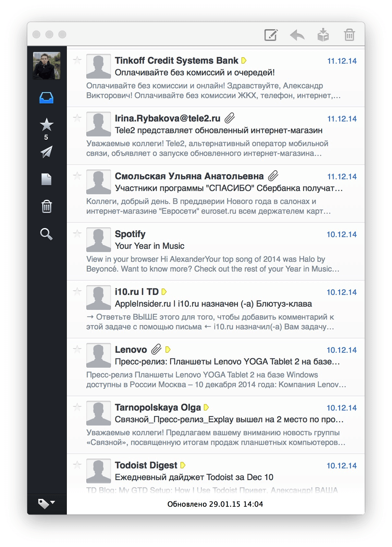Click sender avatar of Lenovo email
392x547 pixels.
[x=99, y=355]
